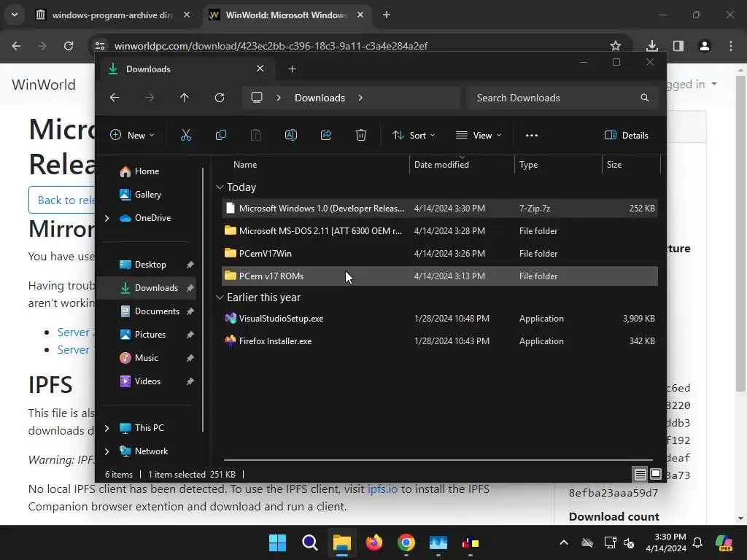The height and width of the screenshot is (560, 747).
Task: Click the Cut scissors icon in Explorer toolbar
Action: [186, 135]
